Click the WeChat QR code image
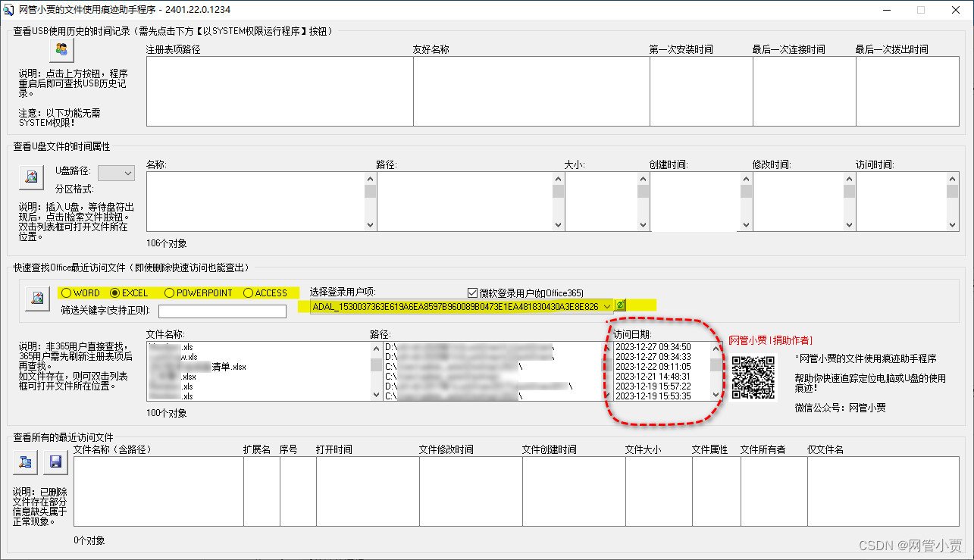 pyautogui.click(x=753, y=377)
